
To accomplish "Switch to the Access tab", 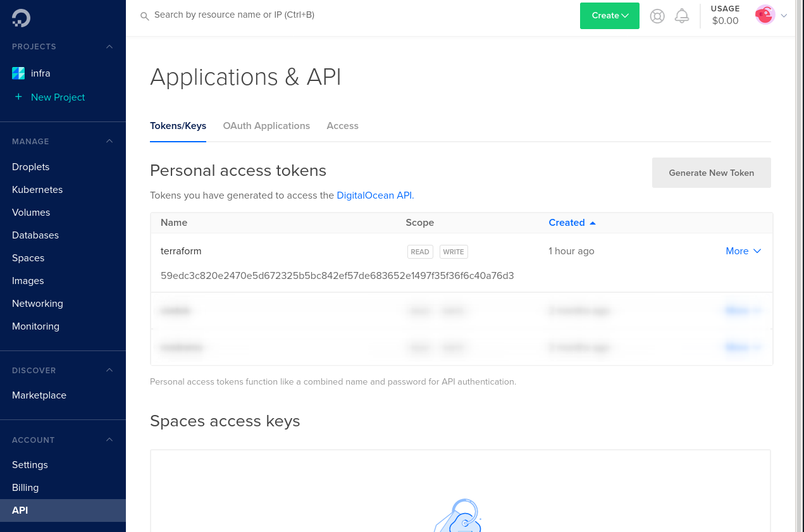I will 342,126.
